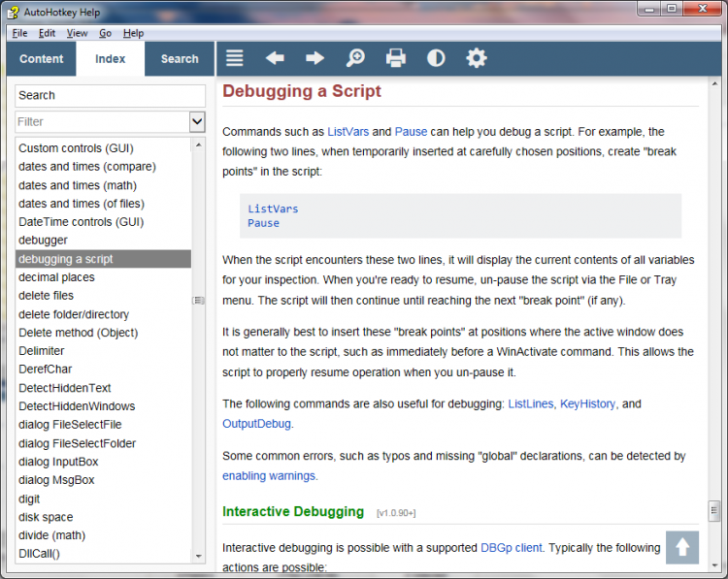The height and width of the screenshot is (579, 728).
Task: Toggle the sidebar with hamburger icon
Action: (235, 58)
